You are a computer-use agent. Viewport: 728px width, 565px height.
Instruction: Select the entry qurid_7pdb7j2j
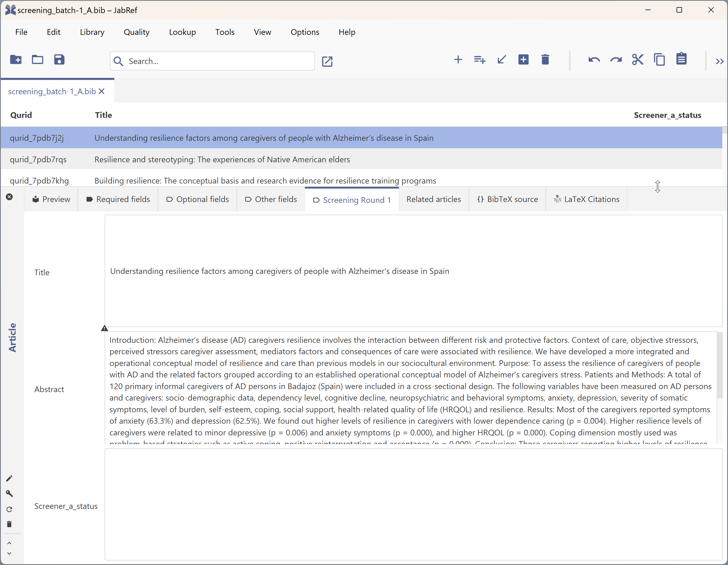pos(361,138)
